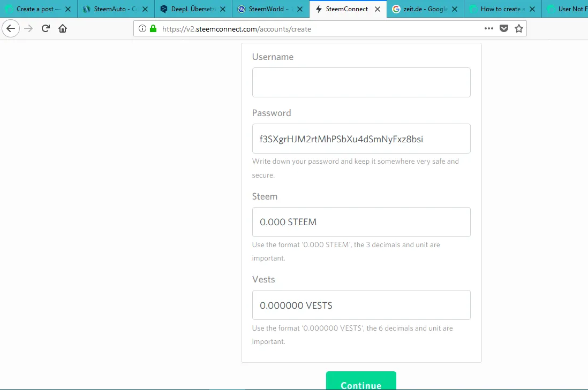Viewport: 588px width, 390px height.
Task: Click the address bar URL
Action: coord(236,29)
